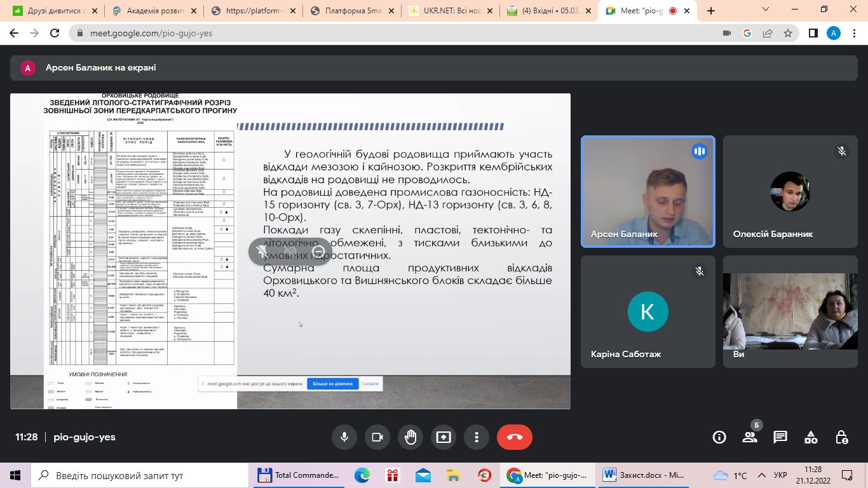
Task: Show participants list icon
Action: [750, 437]
